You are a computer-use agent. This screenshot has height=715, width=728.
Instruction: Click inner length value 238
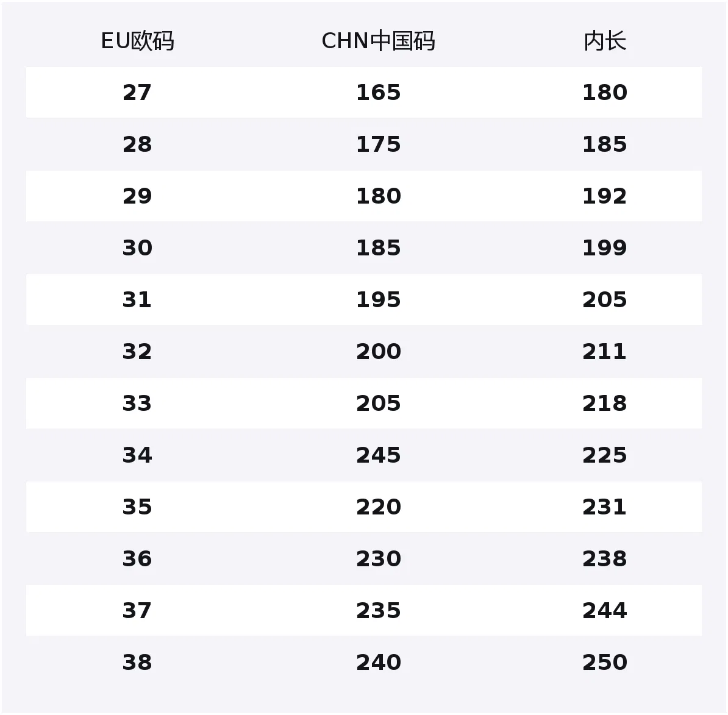pyautogui.click(x=605, y=558)
